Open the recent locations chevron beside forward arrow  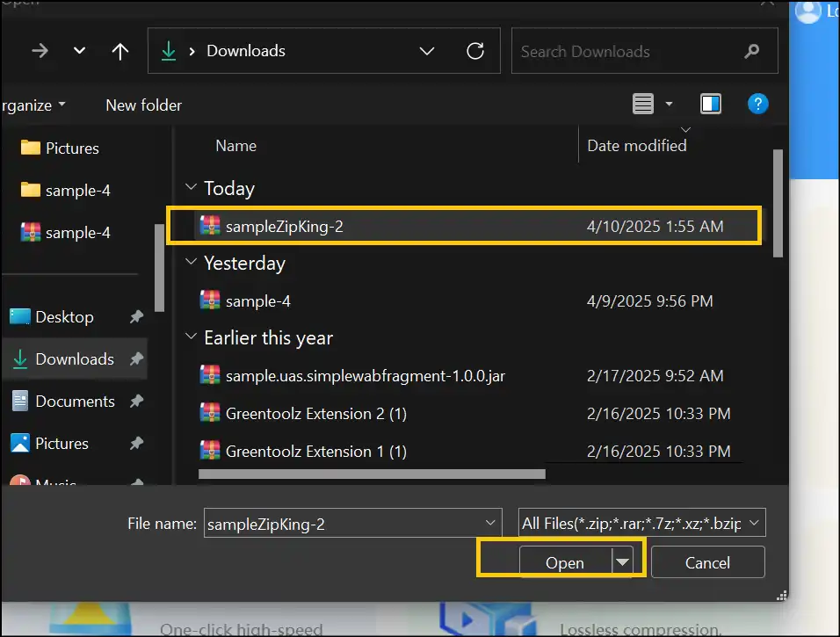[x=79, y=51]
